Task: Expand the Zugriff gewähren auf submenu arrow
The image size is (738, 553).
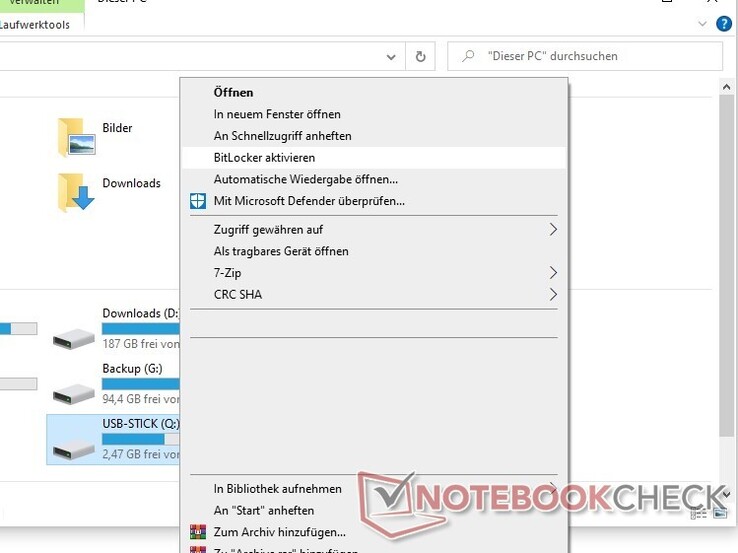Action: 553,229
